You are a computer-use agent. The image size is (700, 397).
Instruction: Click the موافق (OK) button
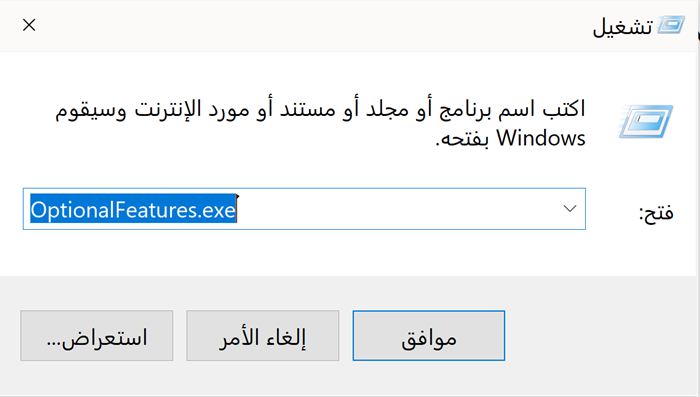[x=429, y=335]
